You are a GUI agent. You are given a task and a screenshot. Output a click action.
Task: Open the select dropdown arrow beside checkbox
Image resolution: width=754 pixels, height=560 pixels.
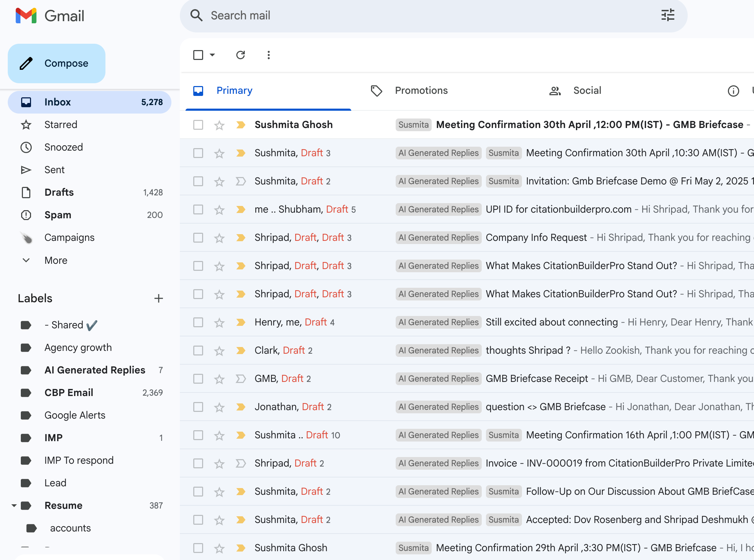[x=212, y=55]
